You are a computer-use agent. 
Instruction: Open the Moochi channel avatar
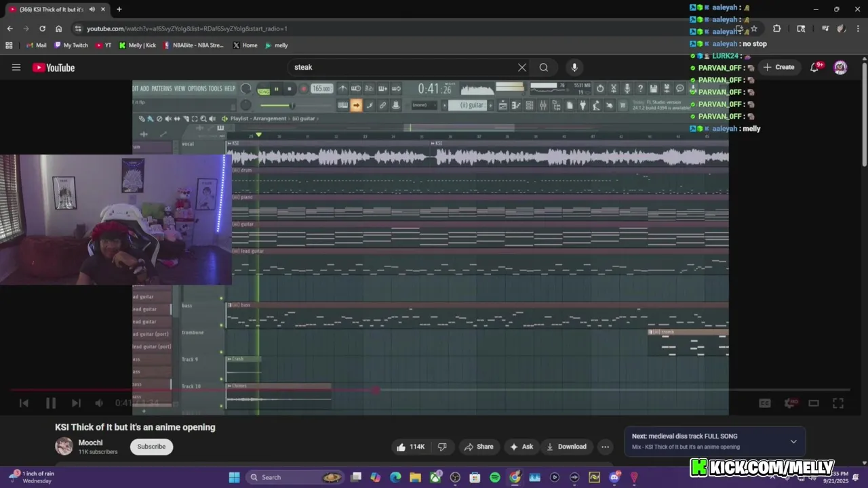tap(64, 446)
